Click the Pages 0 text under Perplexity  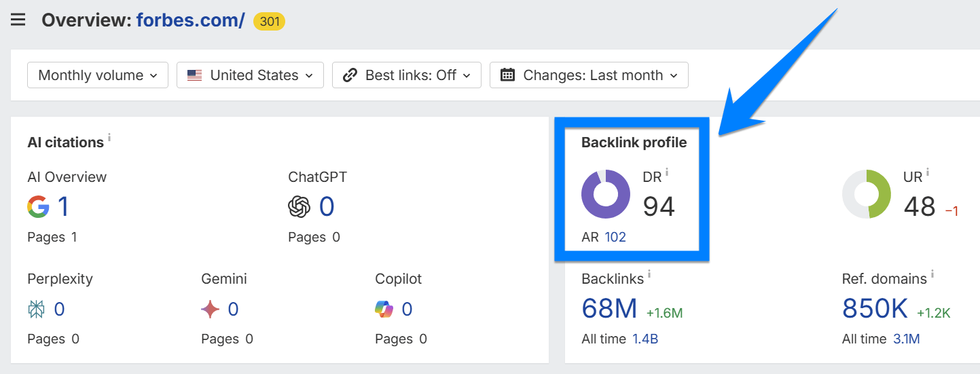click(53, 339)
